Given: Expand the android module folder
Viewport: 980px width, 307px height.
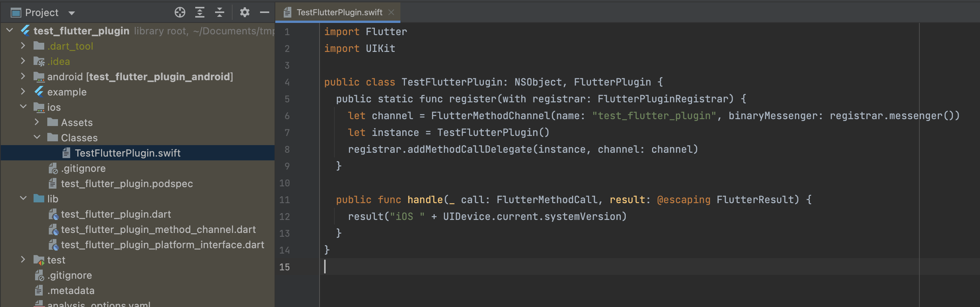Looking at the screenshot, I should (23, 76).
